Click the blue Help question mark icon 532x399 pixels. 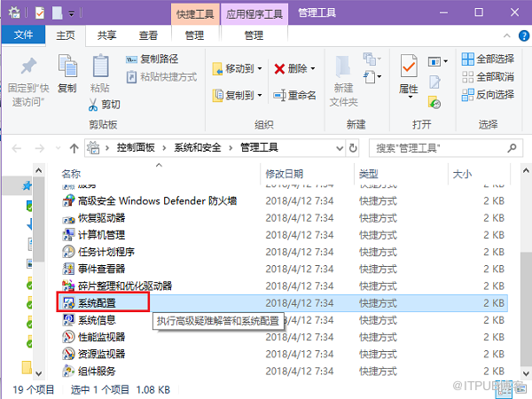coord(524,35)
